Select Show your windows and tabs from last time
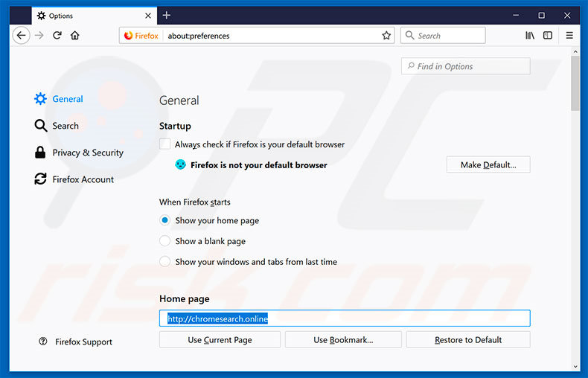Viewport: 588px width, 378px height. pyautogui.click(x=164, y=261)
